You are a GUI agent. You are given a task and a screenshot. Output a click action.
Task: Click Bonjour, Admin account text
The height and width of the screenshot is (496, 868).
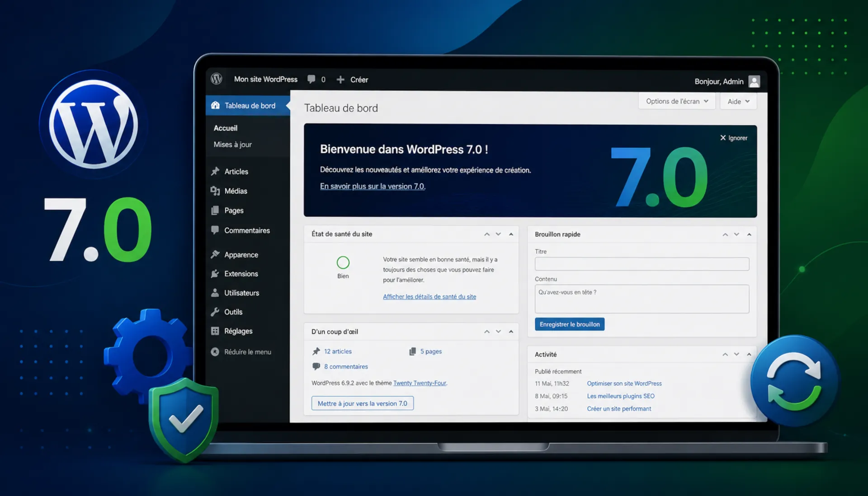click(719, 81)
